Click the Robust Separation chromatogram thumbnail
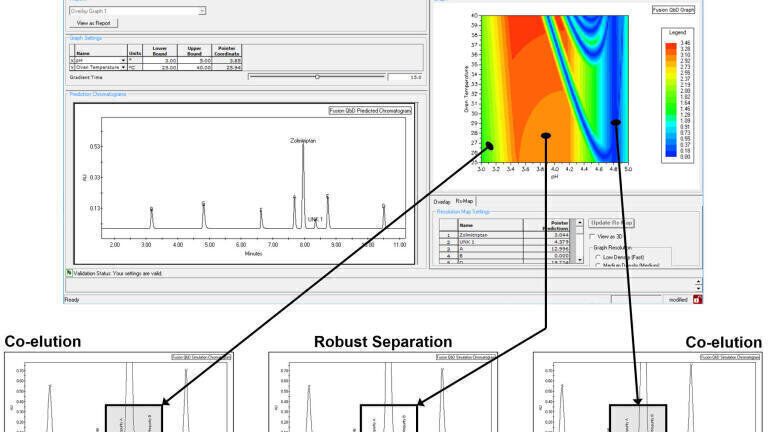Screen dimensions: 768x432 point(383,392)
